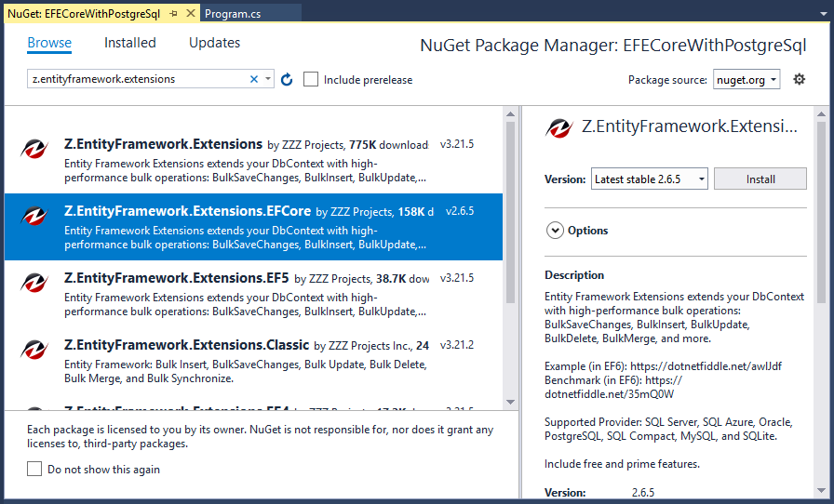
Task: Click icon of the EFCore package
Action: 34,216
